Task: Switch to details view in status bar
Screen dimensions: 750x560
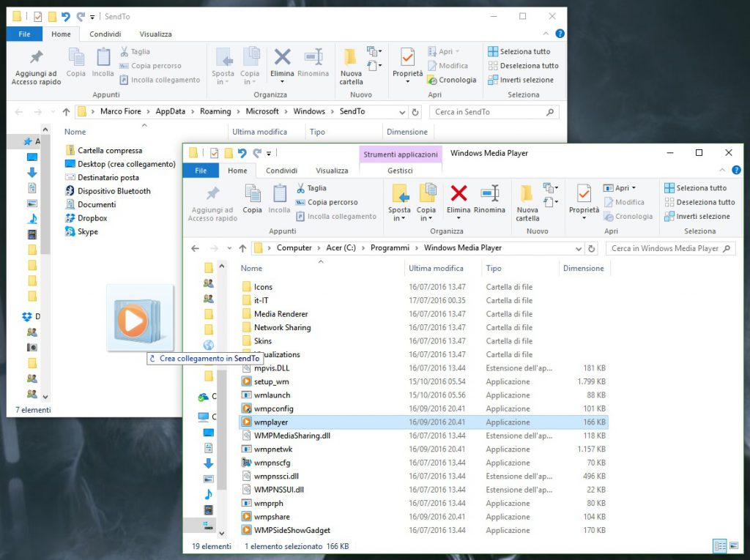Action: pyautogui.click(x=720, y=545)
